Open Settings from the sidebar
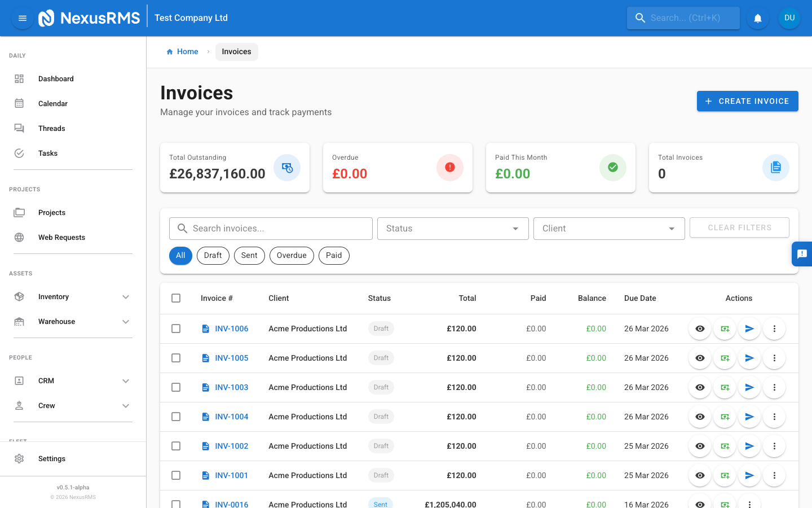The width and height of the screenshot is (812, 508). click(51, 458)
